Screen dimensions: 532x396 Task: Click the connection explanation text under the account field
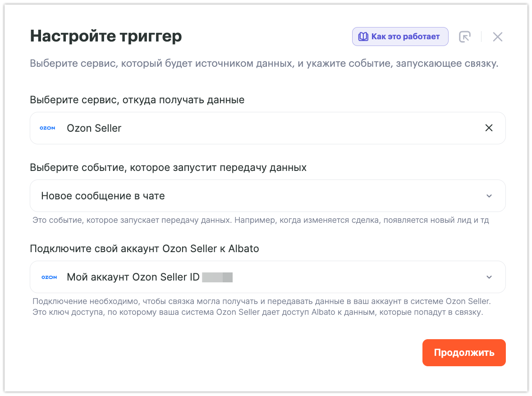pyautogui.click(x=261, y=307)
